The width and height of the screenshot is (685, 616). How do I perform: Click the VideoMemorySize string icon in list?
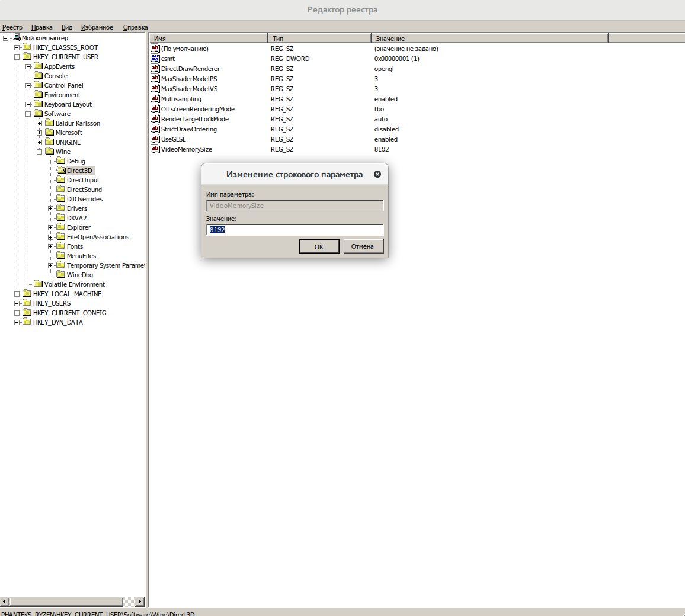coord(155,149)
